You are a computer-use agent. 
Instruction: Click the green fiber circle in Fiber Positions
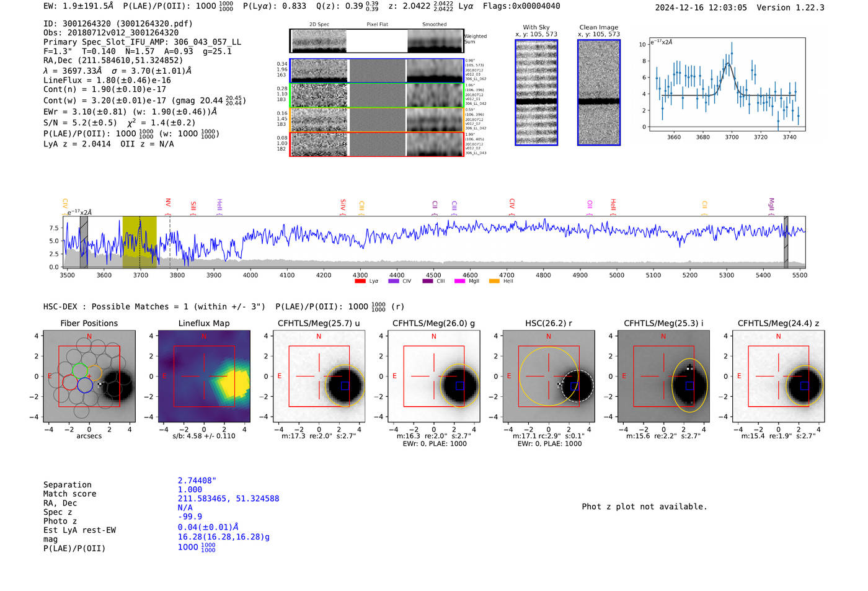click(80, 370)
